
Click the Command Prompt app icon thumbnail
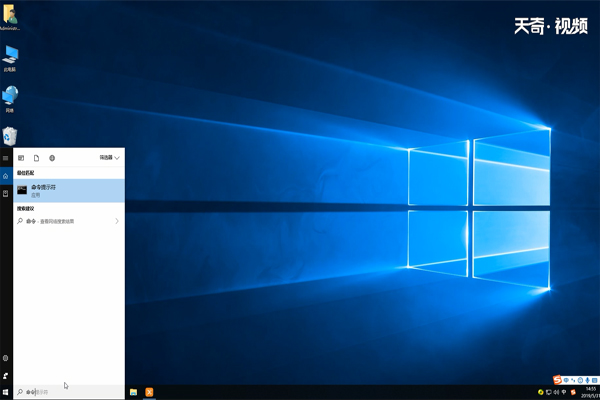pos(22,190)
